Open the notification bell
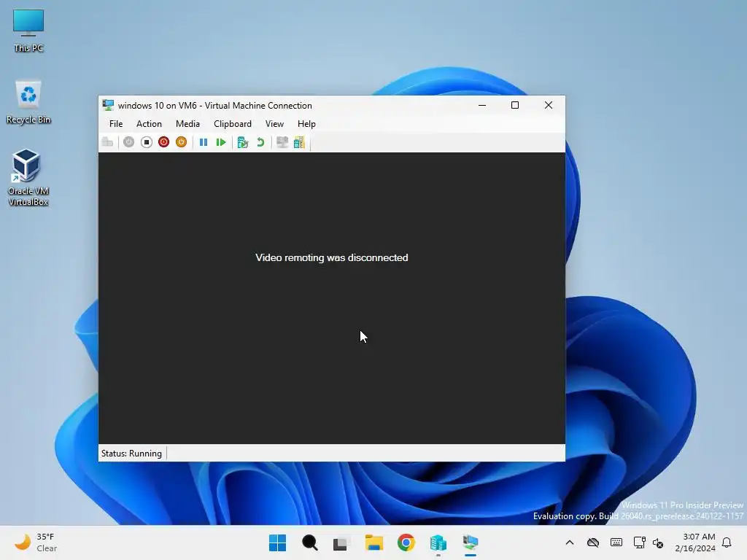747x560 pixels. tap(727, 542)
